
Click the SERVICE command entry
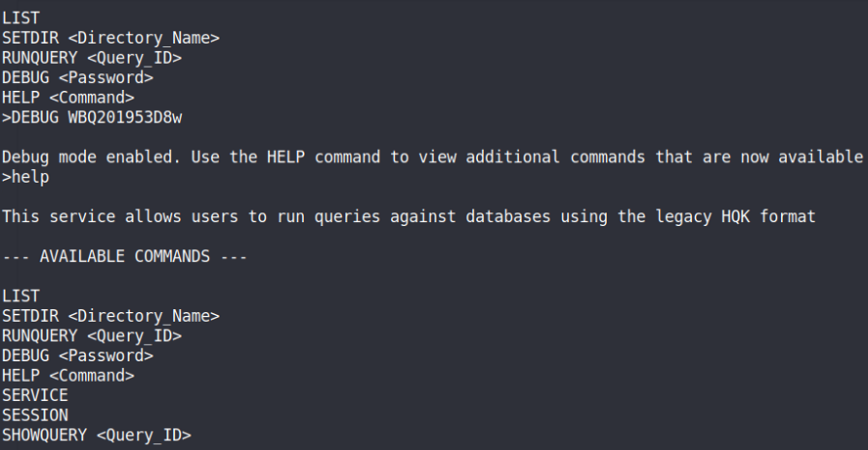coord(35,395)
